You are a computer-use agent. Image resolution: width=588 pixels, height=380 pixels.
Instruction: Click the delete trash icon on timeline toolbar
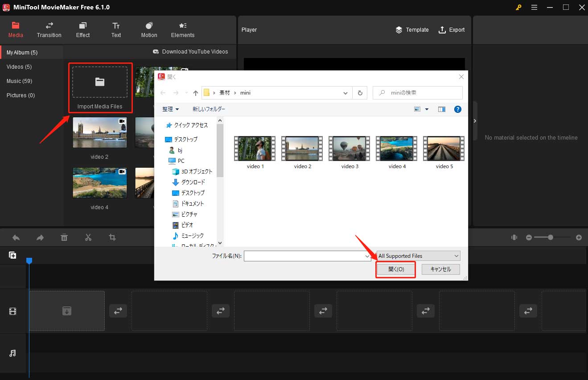[x=64, y=238]
